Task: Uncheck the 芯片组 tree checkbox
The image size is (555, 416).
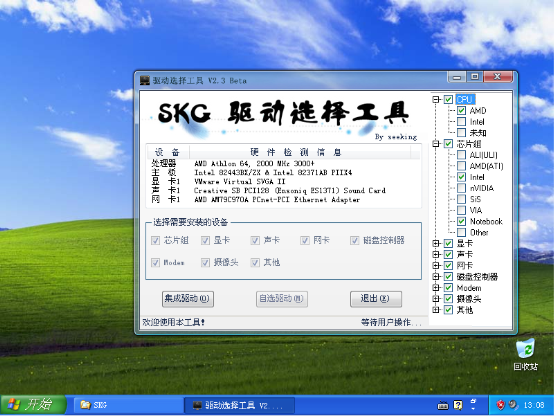Action: (x=448, y=144)
